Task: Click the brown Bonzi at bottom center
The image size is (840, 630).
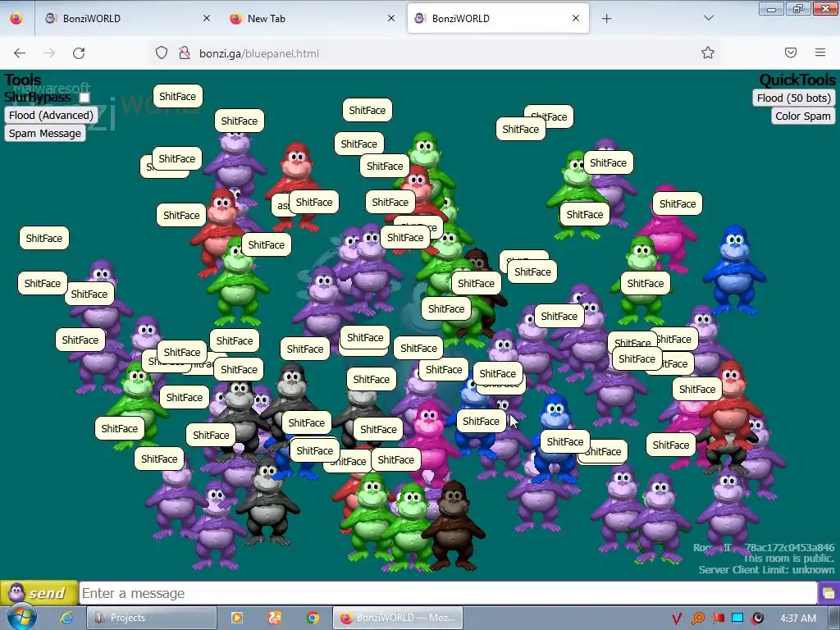Action: (x=454, y=527)
